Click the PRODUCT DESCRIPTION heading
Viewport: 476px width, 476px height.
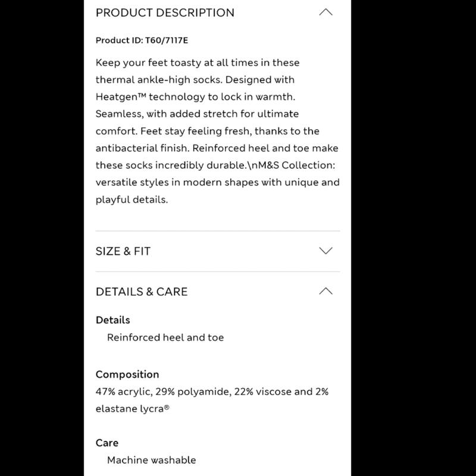pos(165,12)
